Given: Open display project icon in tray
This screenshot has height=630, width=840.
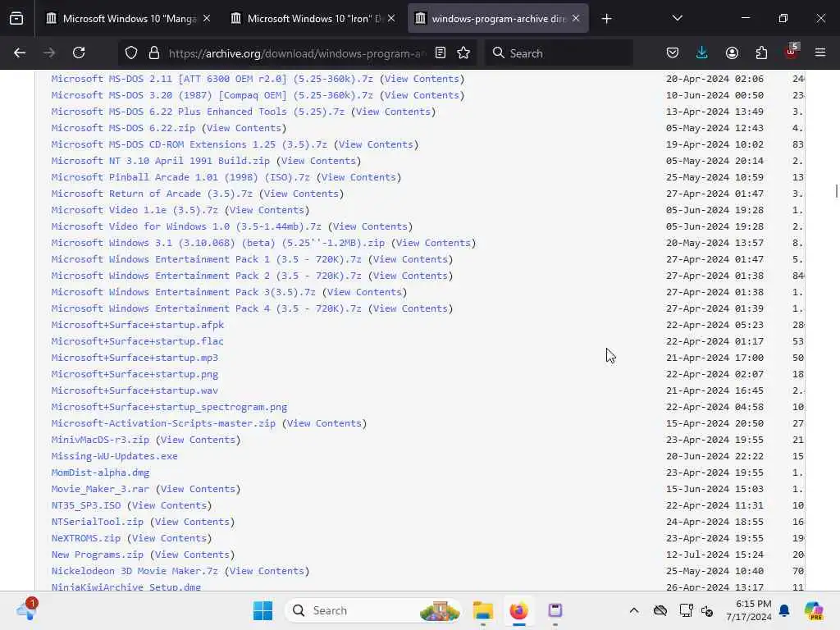Looking at the screenshot, I should click(x=686, y=610).
